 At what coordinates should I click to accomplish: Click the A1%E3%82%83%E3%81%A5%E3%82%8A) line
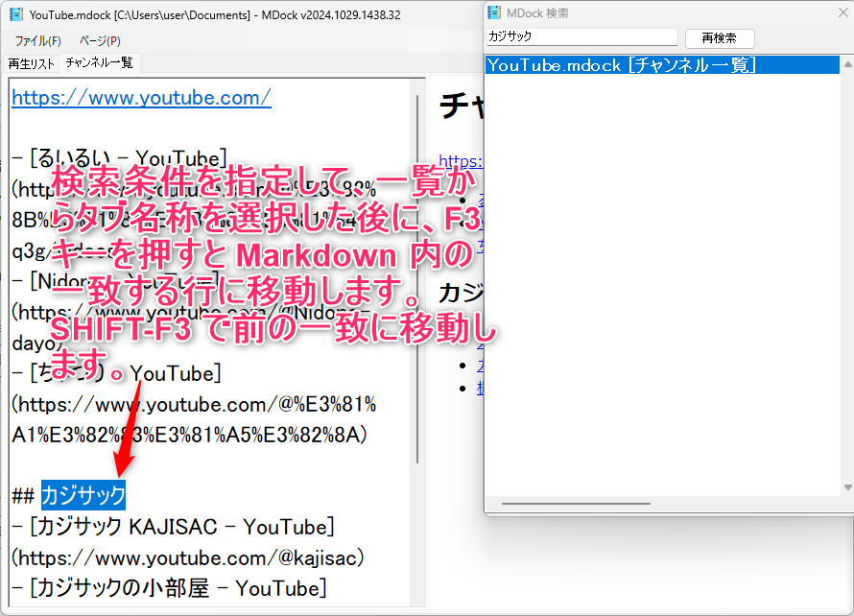[190, 435]
